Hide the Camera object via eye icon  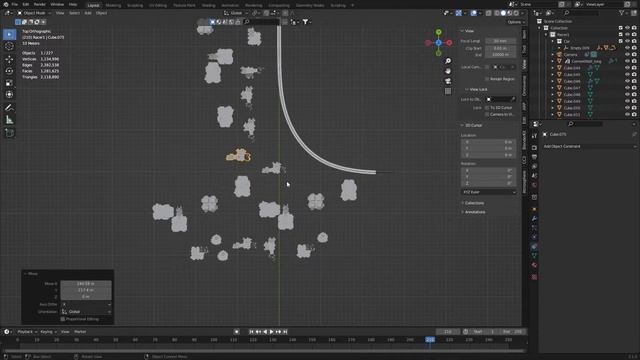[x=627, y=54]
